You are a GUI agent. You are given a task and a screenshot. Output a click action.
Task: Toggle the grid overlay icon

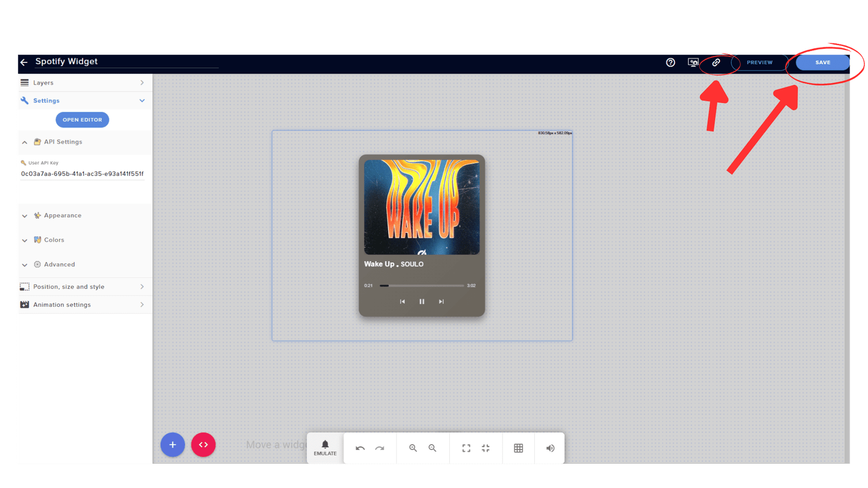click(519, 448)
